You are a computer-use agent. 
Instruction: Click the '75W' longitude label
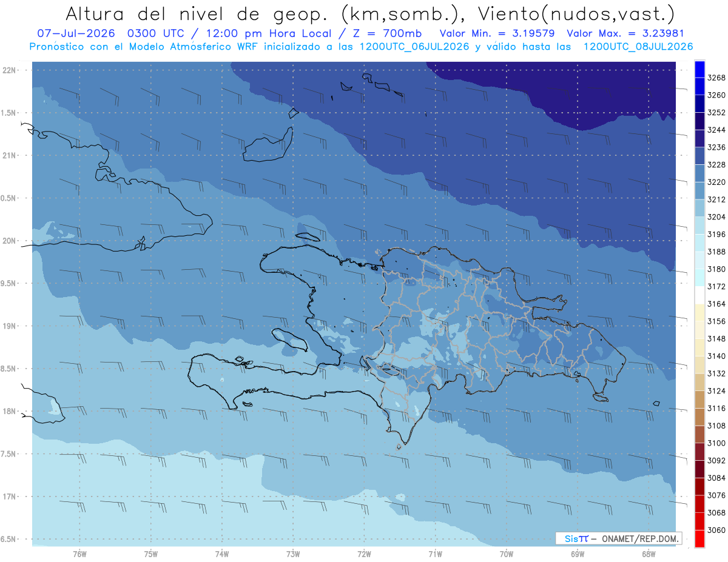(151, 554)
